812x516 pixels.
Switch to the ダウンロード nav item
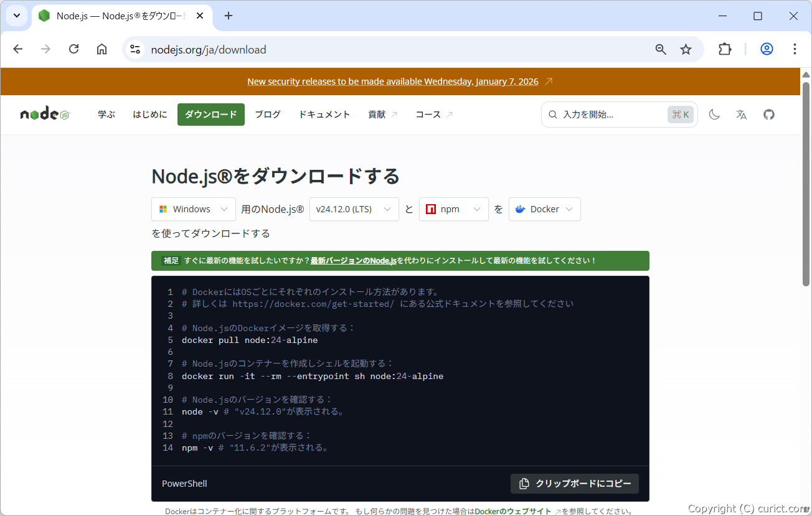coord(210,115)
